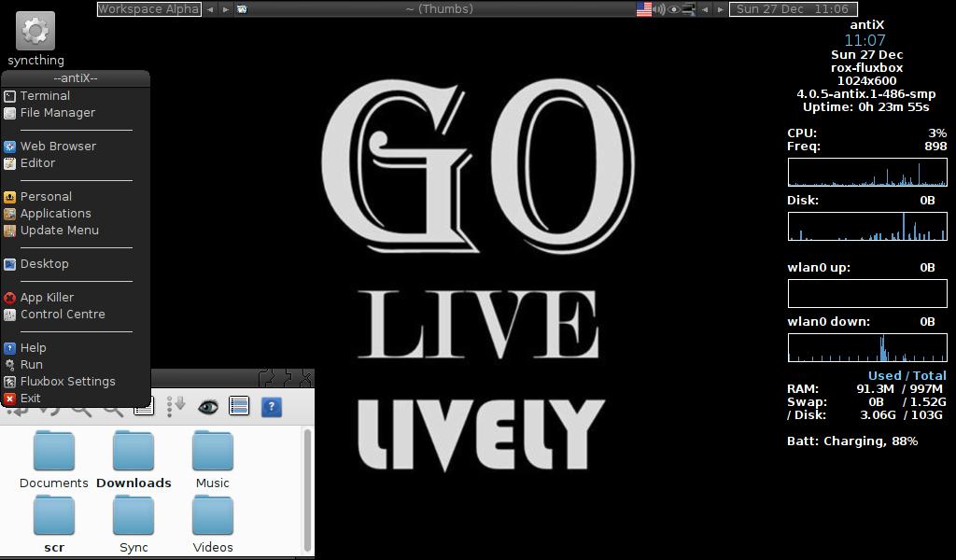Select the Terminal entry's console icon
This screenshot has width=956, height=560.
9,95
